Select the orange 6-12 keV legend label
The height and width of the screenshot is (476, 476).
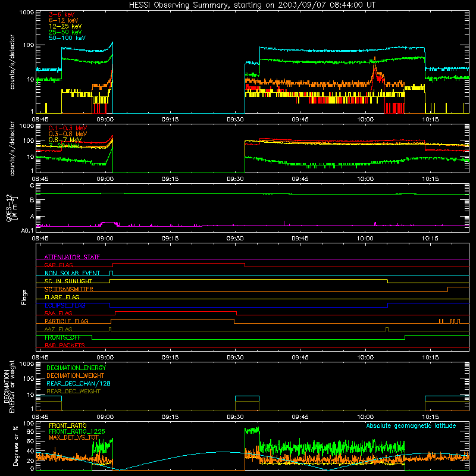pyautogui.click(x=64, y=20)
